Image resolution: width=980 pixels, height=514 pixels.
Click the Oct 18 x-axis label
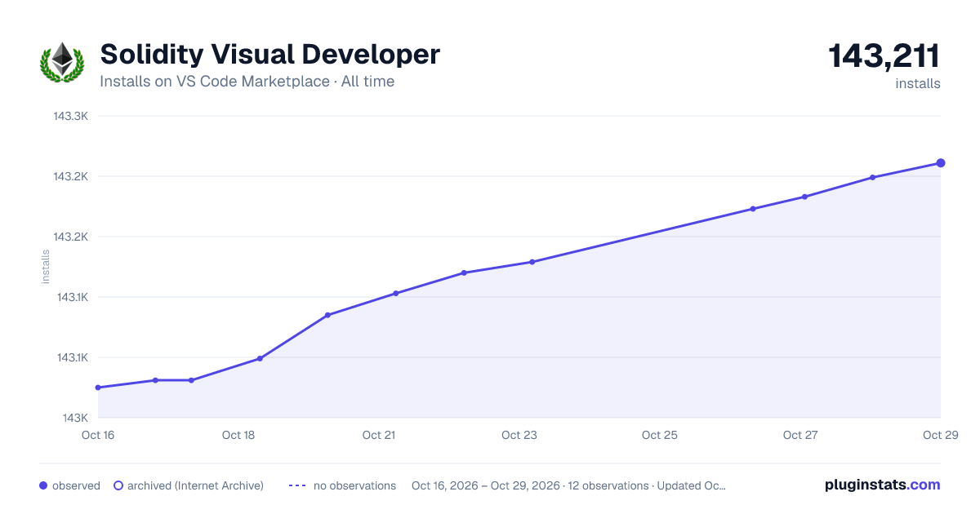pos(238,435)
